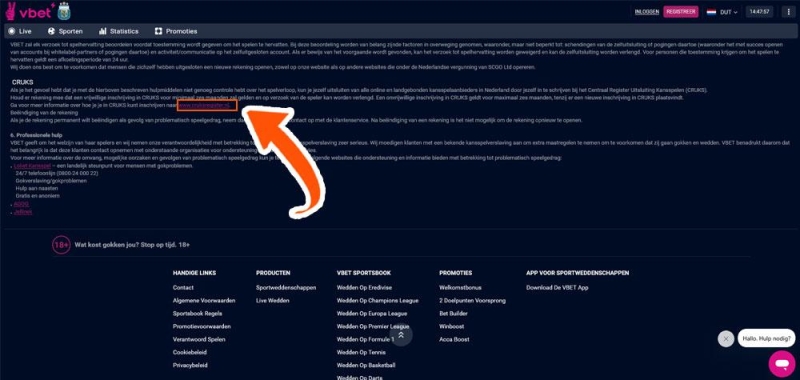Open Wedden Op Eredivisie link

(x=364, y=288)
